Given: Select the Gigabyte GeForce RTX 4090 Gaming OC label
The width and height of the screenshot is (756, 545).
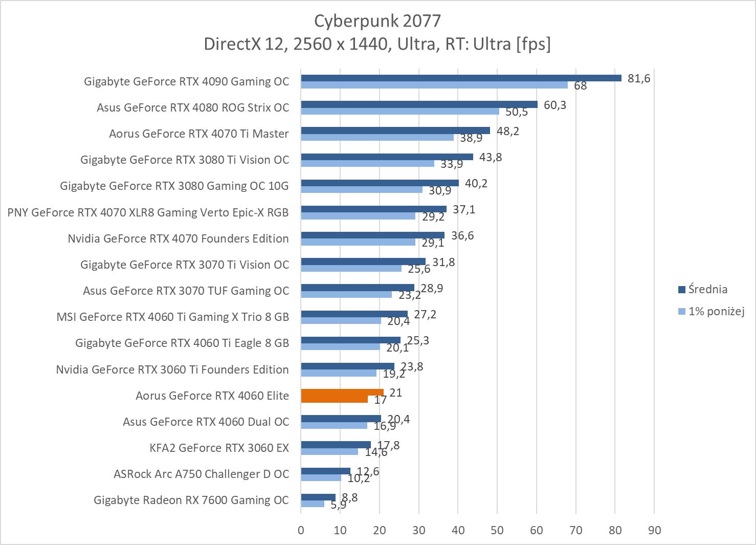Looking at the screenshot, I should tap(186, 81).
